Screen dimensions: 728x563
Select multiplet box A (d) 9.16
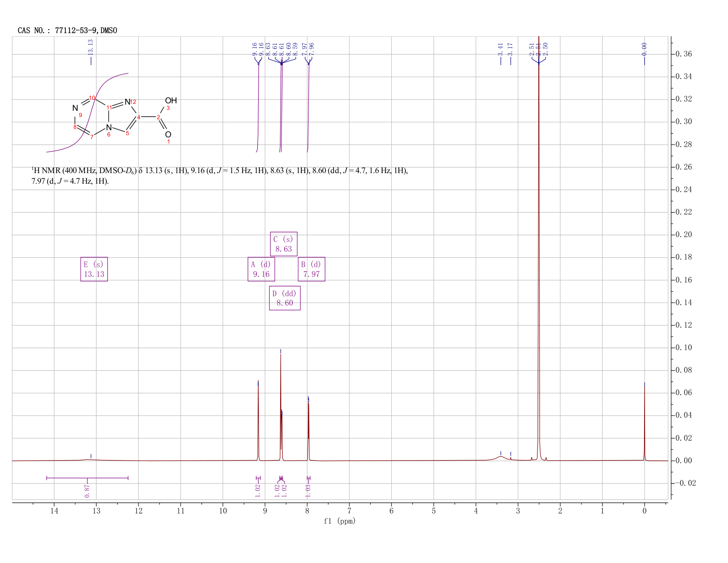pos(261,269)
